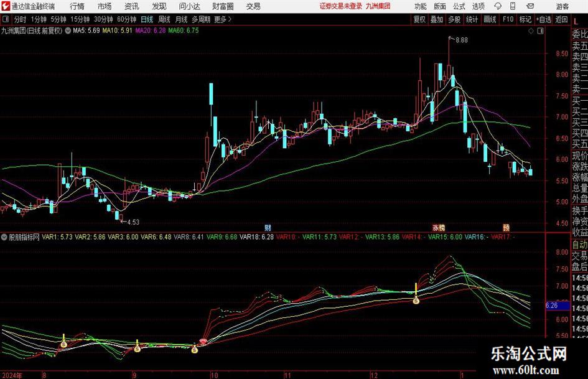
Task: Click the first money-bag signal near August
Action: coord(63,344)
